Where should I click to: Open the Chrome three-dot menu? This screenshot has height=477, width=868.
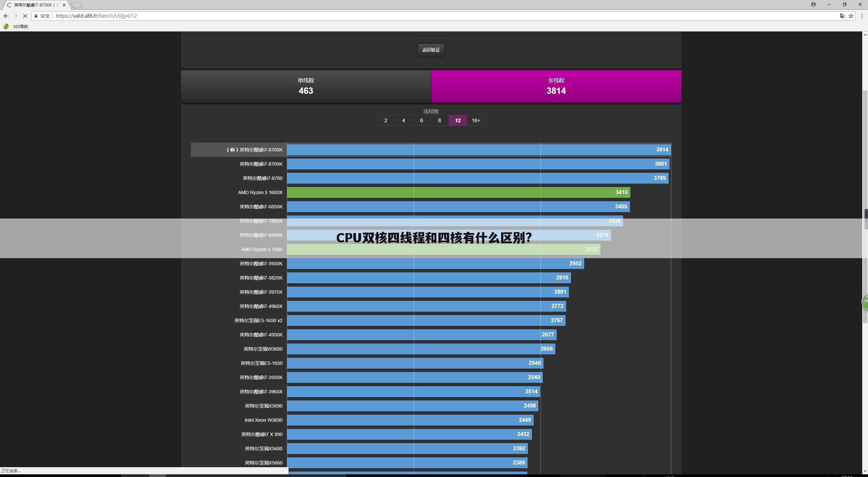(x=862, y=16)
